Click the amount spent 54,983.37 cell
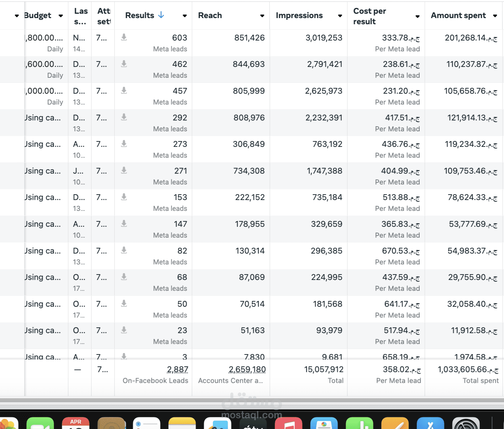 point(472,251)
